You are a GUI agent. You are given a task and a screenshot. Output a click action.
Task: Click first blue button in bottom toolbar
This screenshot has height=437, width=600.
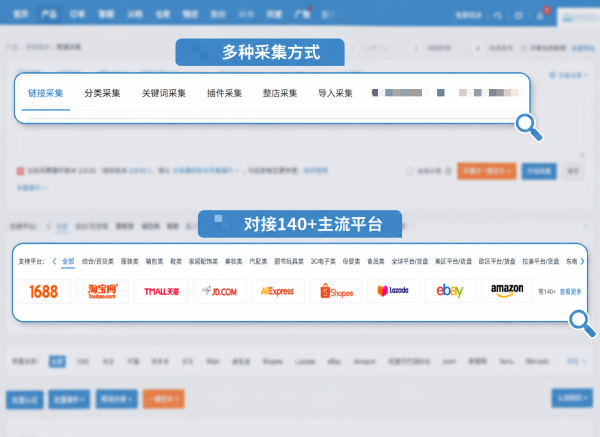[25, 400]
